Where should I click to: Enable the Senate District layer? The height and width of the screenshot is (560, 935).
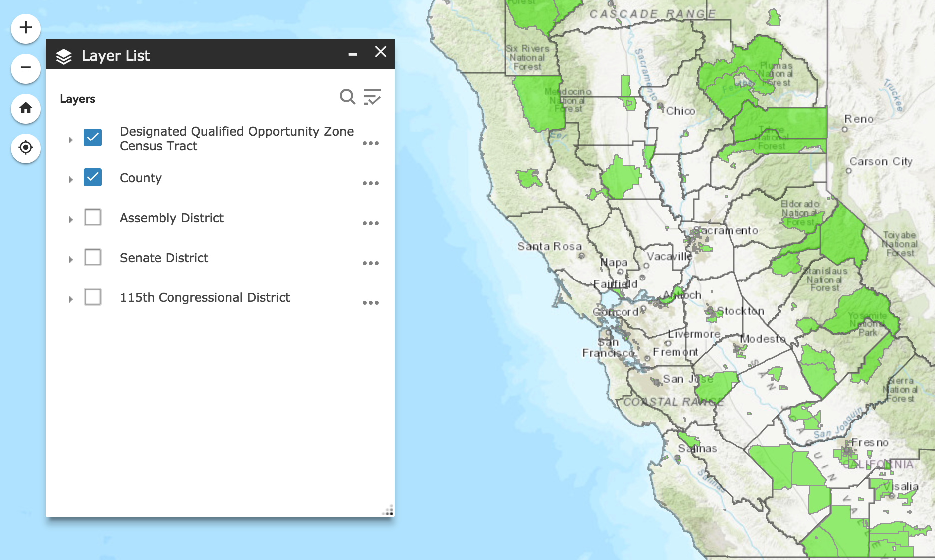pos(93,258)
